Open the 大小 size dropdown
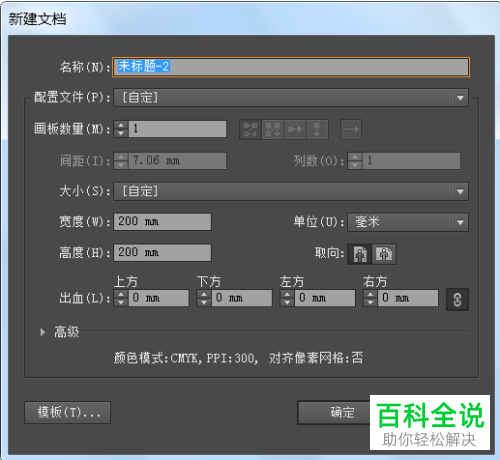 [x=291, y=191]
